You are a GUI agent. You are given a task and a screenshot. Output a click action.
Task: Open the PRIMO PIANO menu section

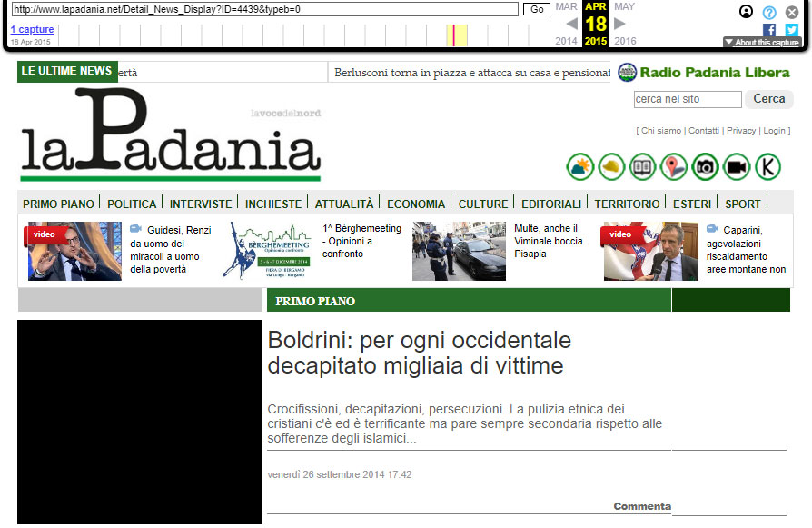[58, 204]
